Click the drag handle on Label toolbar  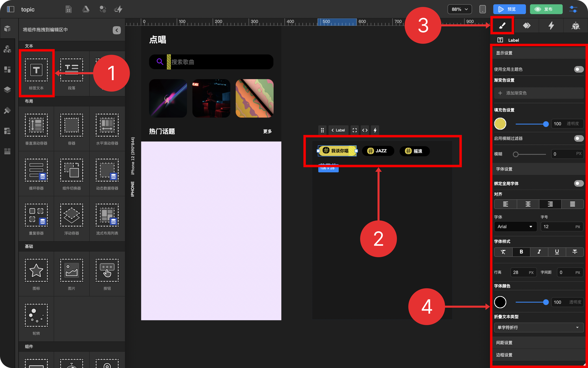pyautogui.click(x=322, y=130)
